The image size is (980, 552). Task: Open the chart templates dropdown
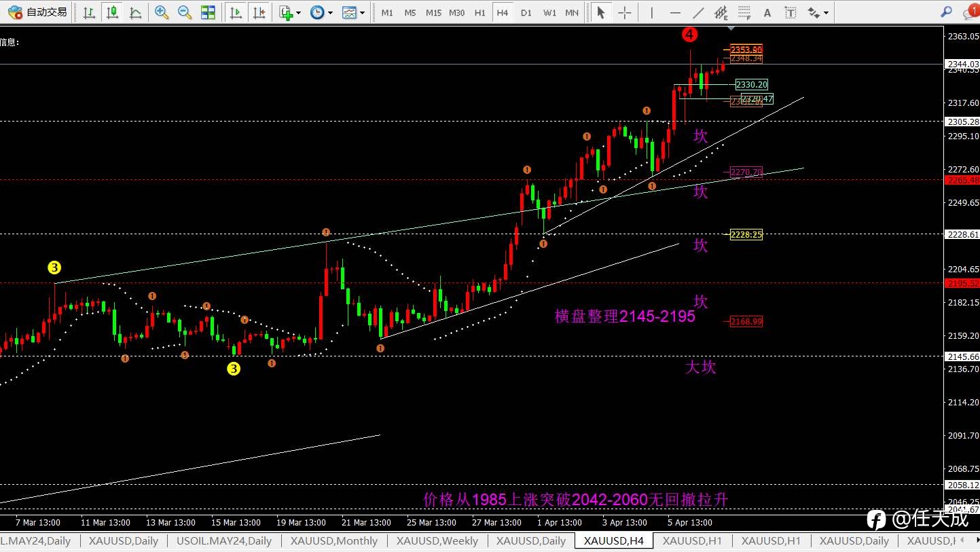click(353, 12)
